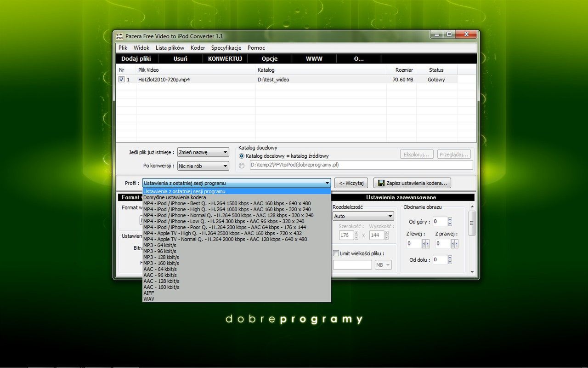
Task: Click the Przeglądaj... button
Action: tap(454, 155)
